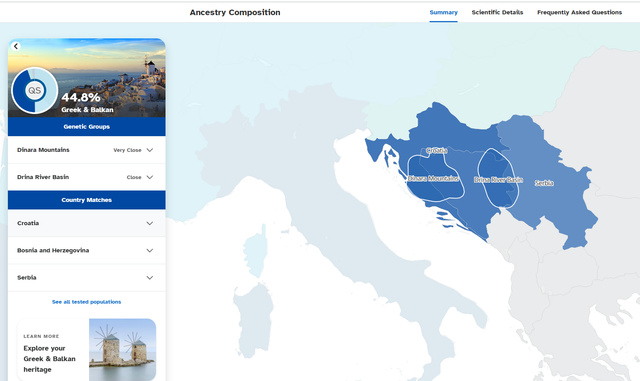Screen dimensions: 640x381
Task: Click See all tested populations link
Action: pos(87,302)
